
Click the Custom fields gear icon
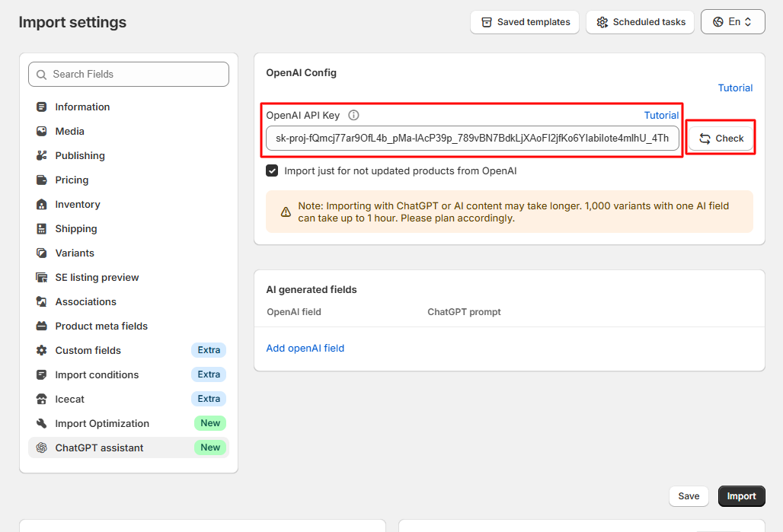[41, 350]
